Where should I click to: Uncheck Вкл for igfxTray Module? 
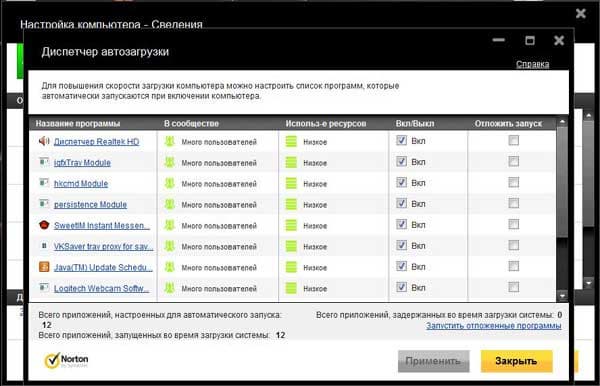click(401, 161)
